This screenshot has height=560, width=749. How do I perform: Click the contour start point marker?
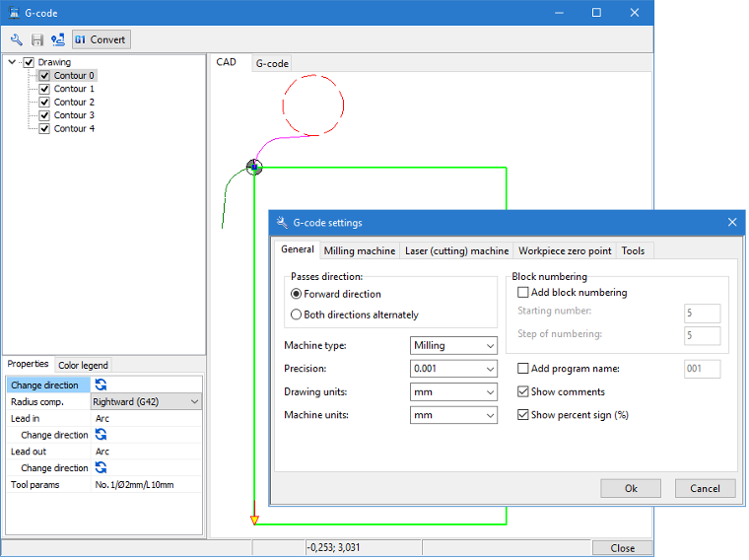pos(254,168)
